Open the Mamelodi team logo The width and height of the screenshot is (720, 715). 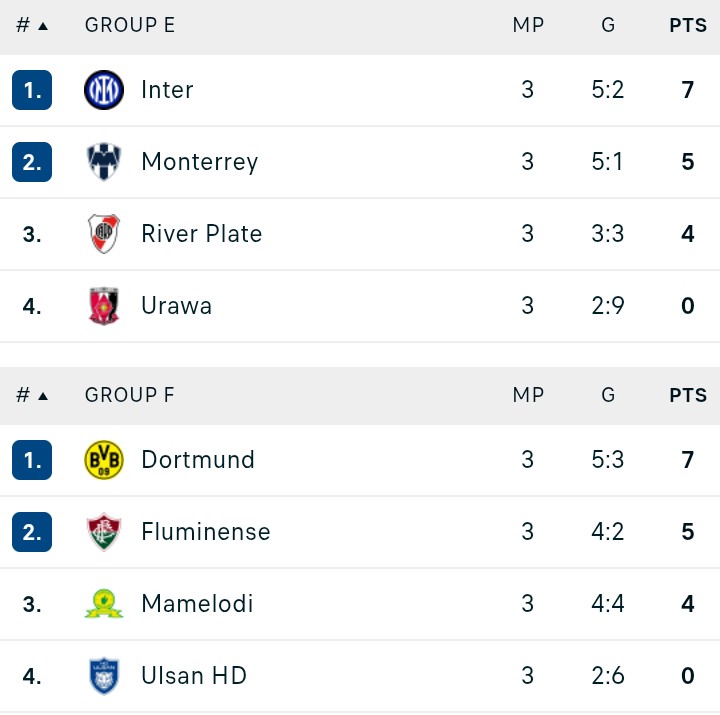pos(104,604)
